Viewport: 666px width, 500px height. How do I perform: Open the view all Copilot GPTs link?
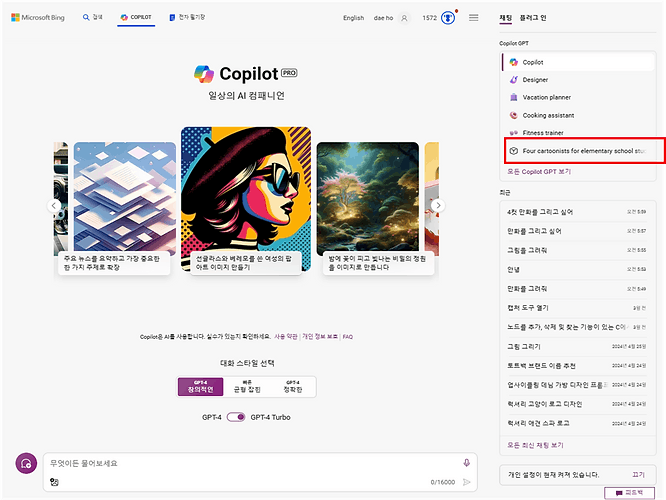click(539, 172)
